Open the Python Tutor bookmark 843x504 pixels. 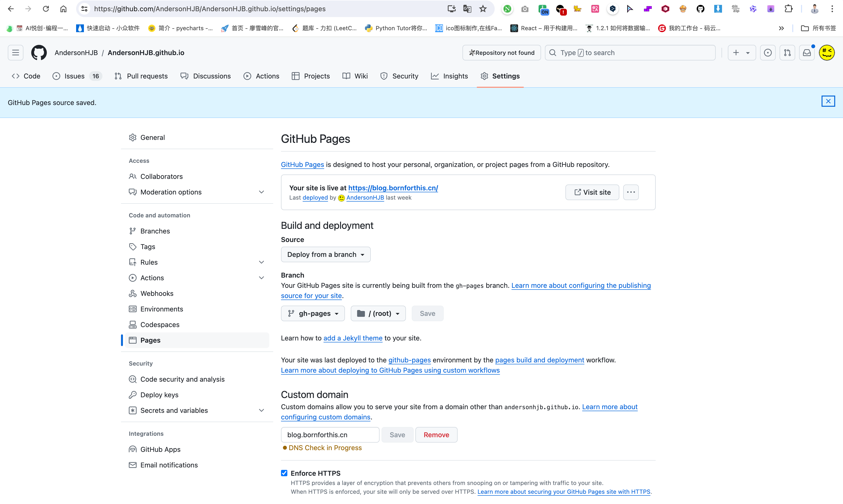[x=396, y=28]
